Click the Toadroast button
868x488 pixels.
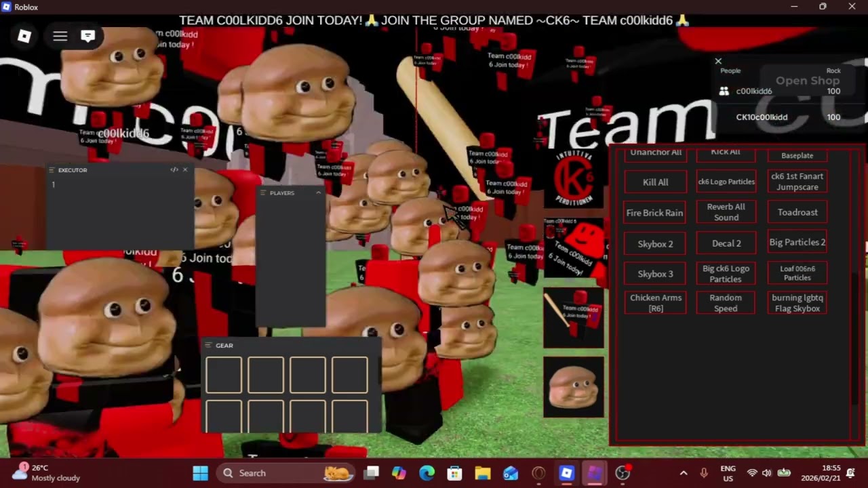pyautogui.click(x=797, y=212)
